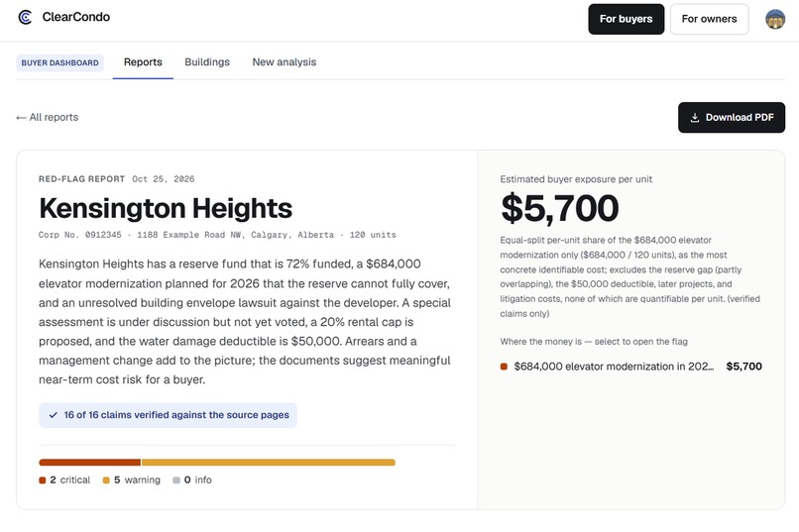Click the 'RED-FLAG REPORT' label

pyautogui.click(x=81, y=179)
